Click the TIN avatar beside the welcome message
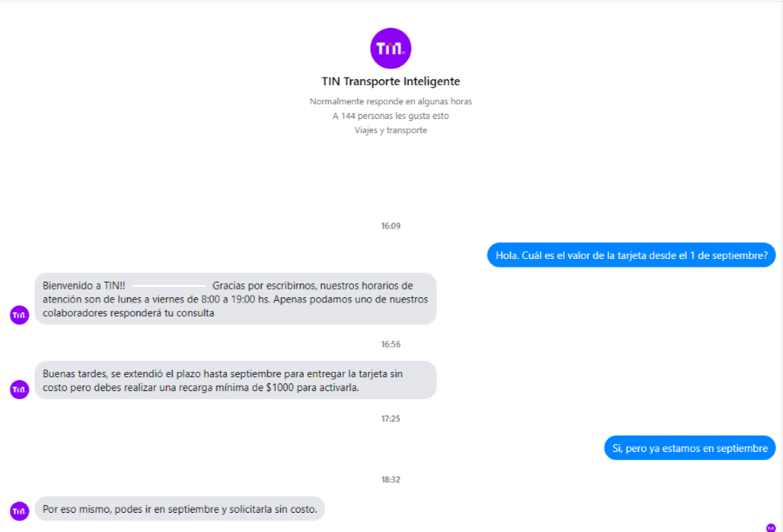The height and width of the screenshot is (532, 783). tap(19, 315)
